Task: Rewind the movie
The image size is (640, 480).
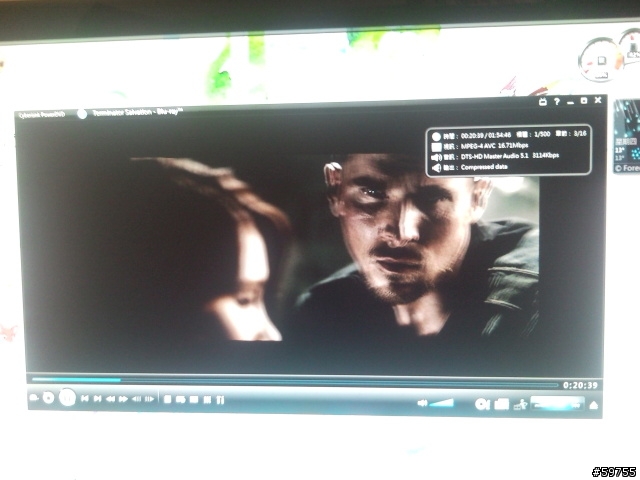Action: (x=110, y=399)
